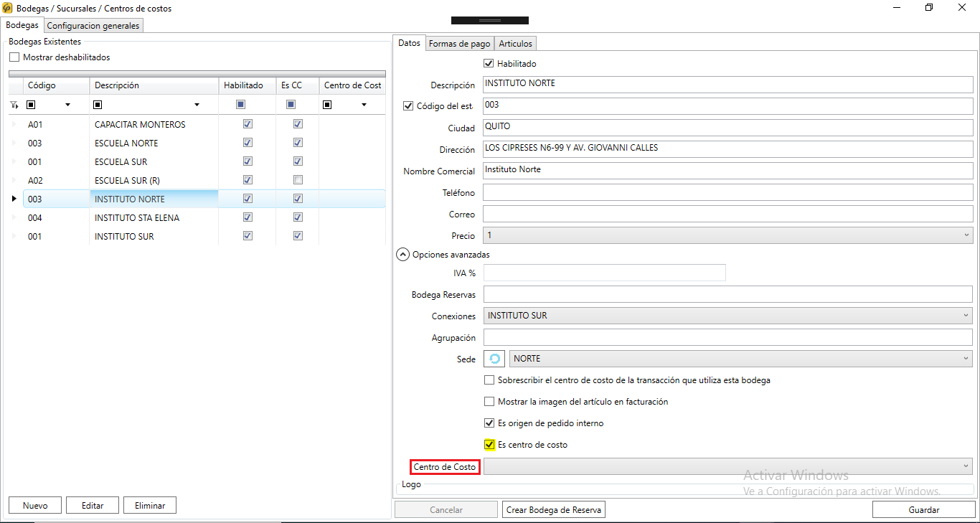This screenshot has height=523, width=980.
Task: Open the Código filter dropdown arrow
Action: coord(68,105)
